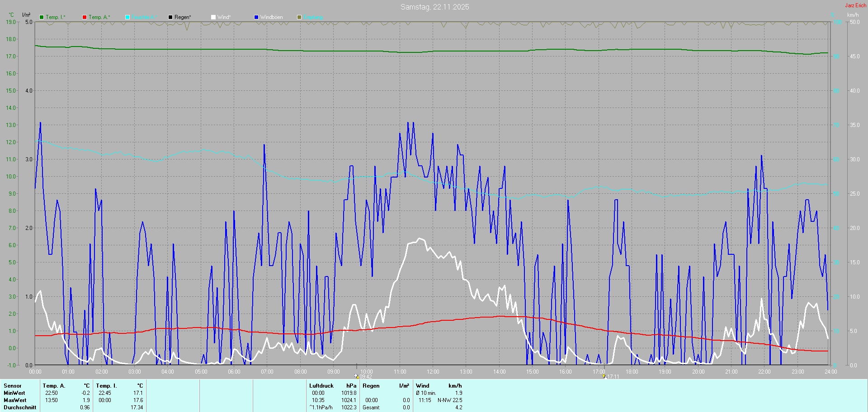The image size is (868, 412).
Task: Click the Temp. A. minimum time '22:50'
Action: coord(52,393)
